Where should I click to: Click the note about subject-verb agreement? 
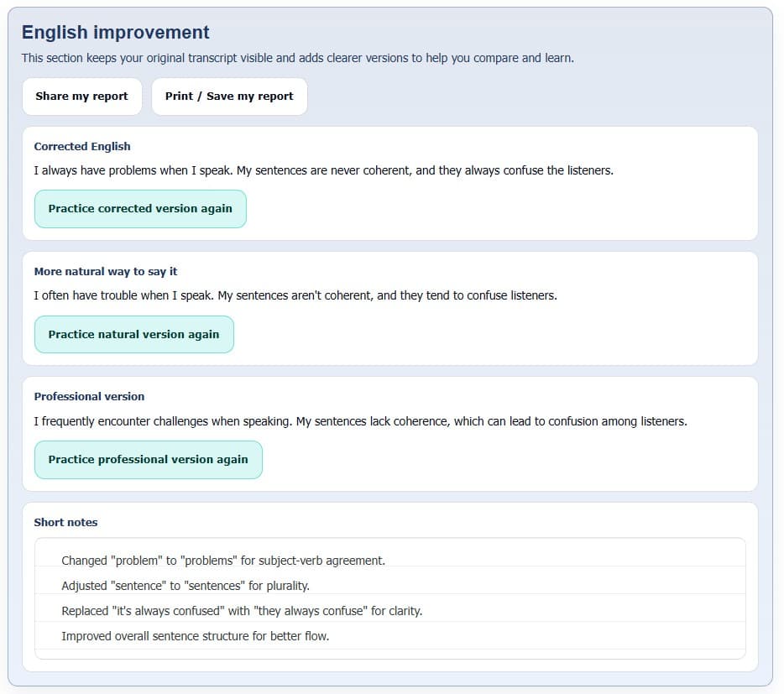click(223, 560)
